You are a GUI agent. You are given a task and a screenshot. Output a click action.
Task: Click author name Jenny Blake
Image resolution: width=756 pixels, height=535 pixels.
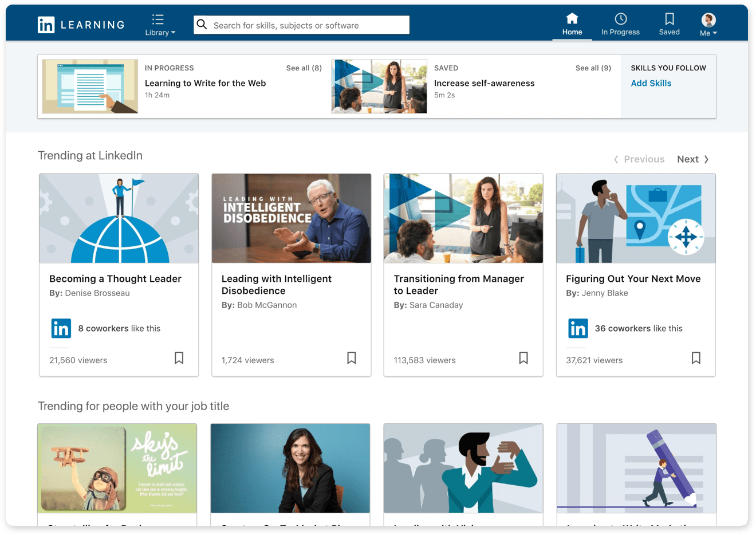(605, 293)
